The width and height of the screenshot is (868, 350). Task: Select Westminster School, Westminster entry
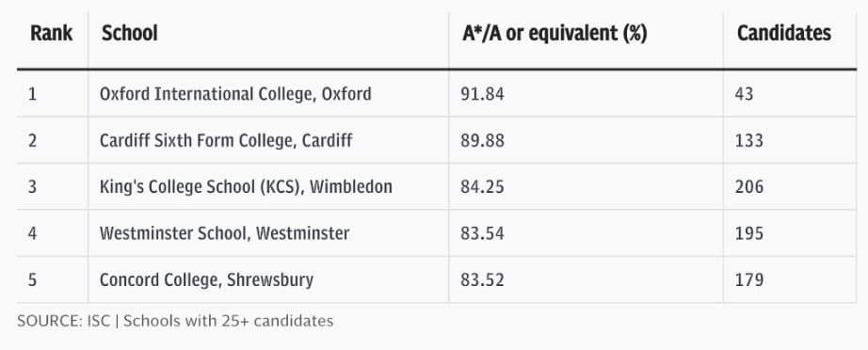pyautogui.click(x=224, y=233)
